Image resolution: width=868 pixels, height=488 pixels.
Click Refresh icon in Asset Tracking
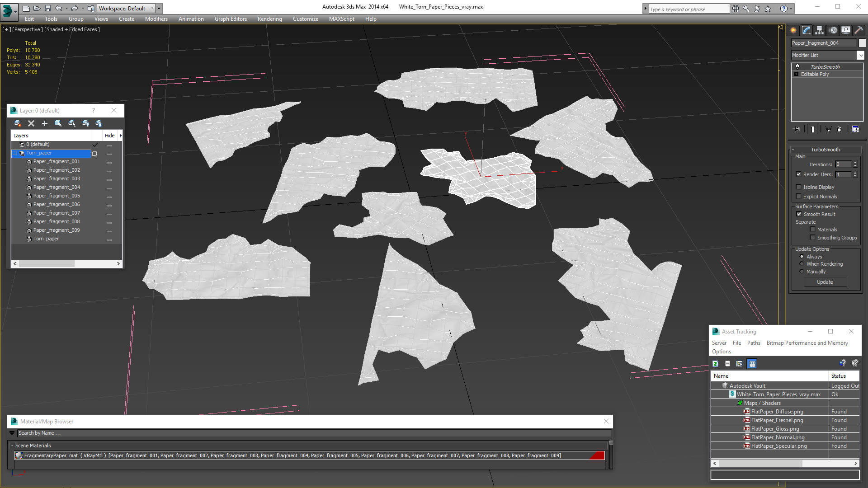pos(716,364)
